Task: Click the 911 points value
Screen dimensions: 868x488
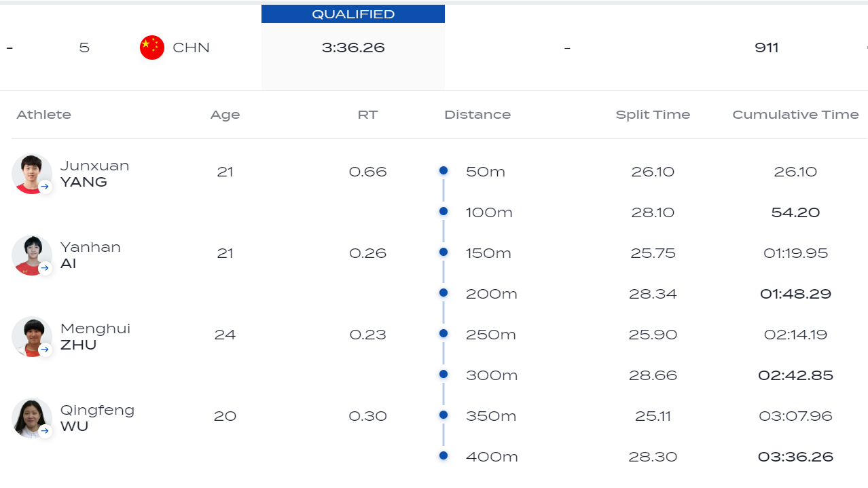Action: point(767,48)
